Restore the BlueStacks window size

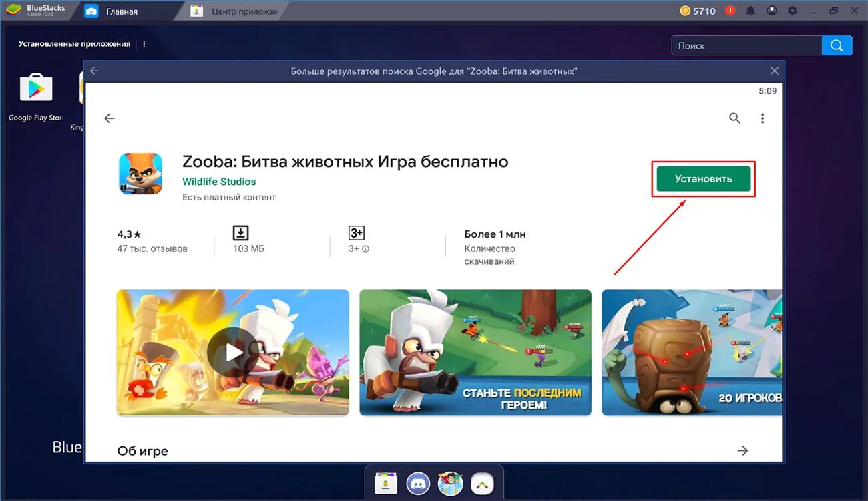click(x=834, y=11)
